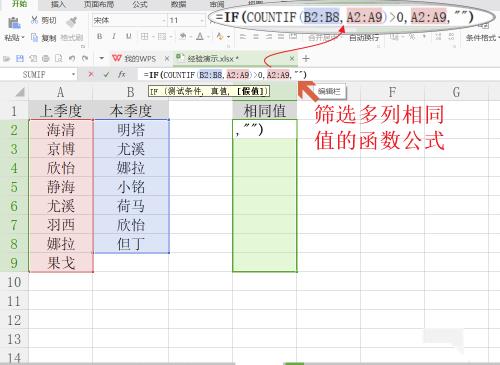Open the 公式 ribbon tab

coord(140,4)
